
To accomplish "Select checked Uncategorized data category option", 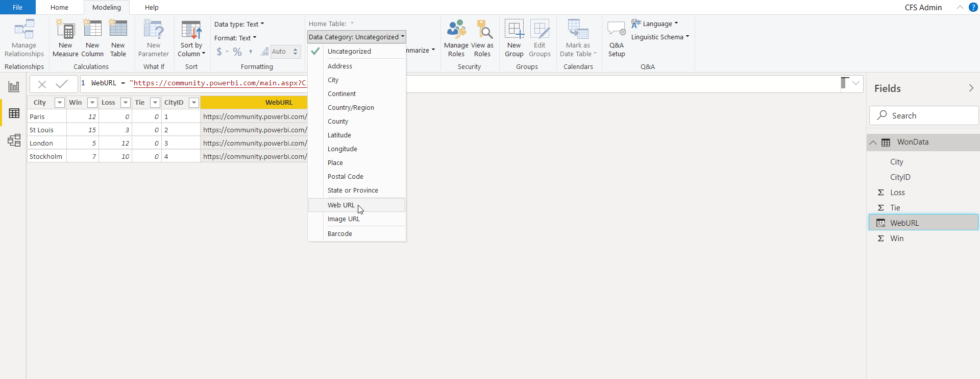I will point(349,52).
